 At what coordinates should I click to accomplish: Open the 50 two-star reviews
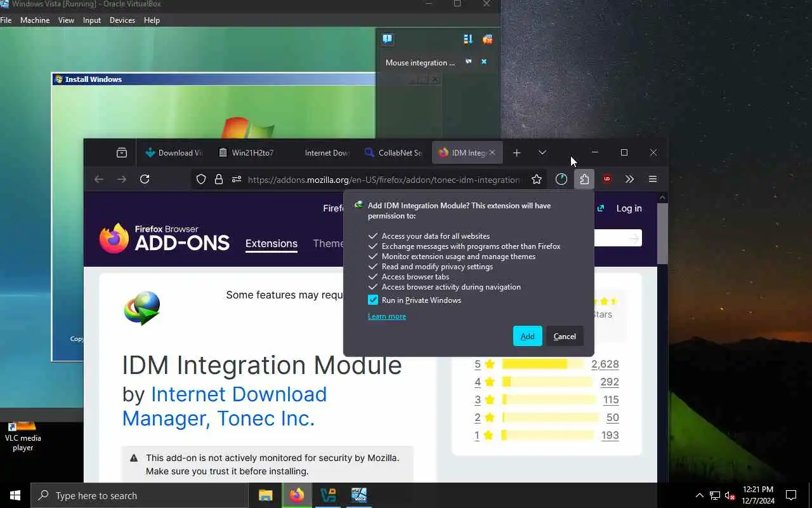click(613, 417)
